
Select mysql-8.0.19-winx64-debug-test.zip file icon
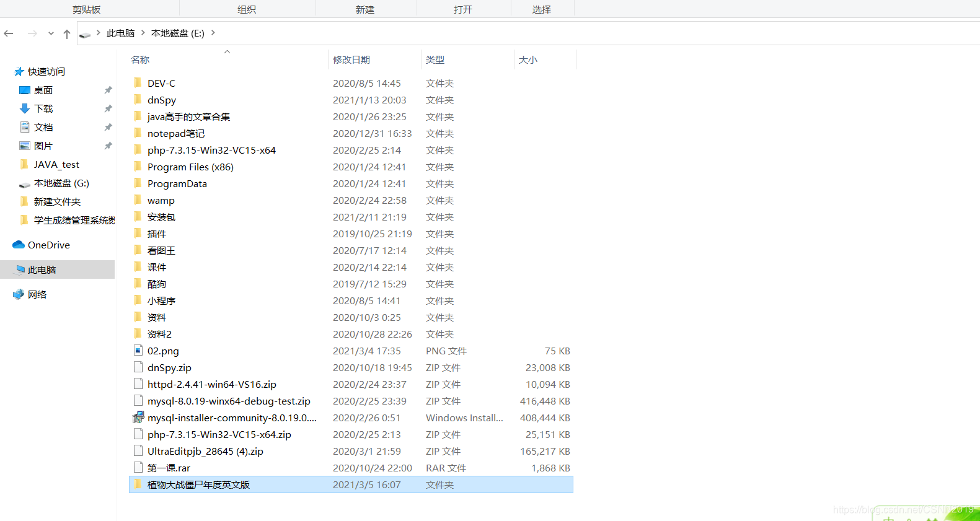(138, 400)
